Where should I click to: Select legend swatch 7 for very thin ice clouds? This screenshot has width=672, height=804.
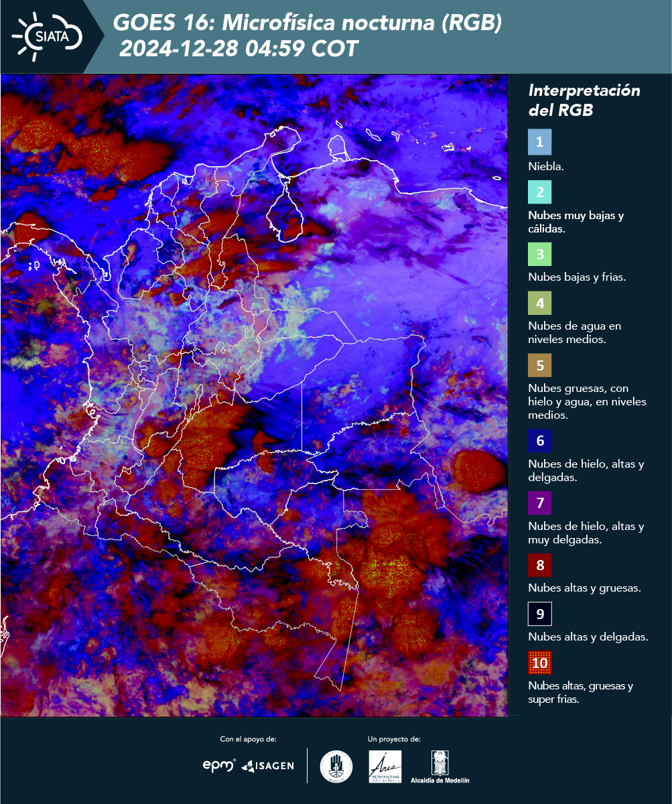click(539, 503)
